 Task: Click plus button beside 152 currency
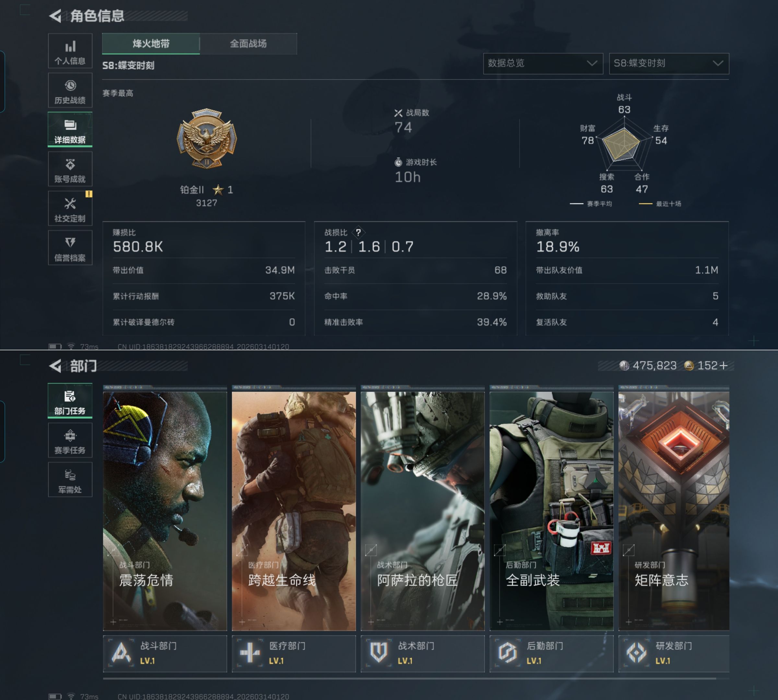point(723,365)
